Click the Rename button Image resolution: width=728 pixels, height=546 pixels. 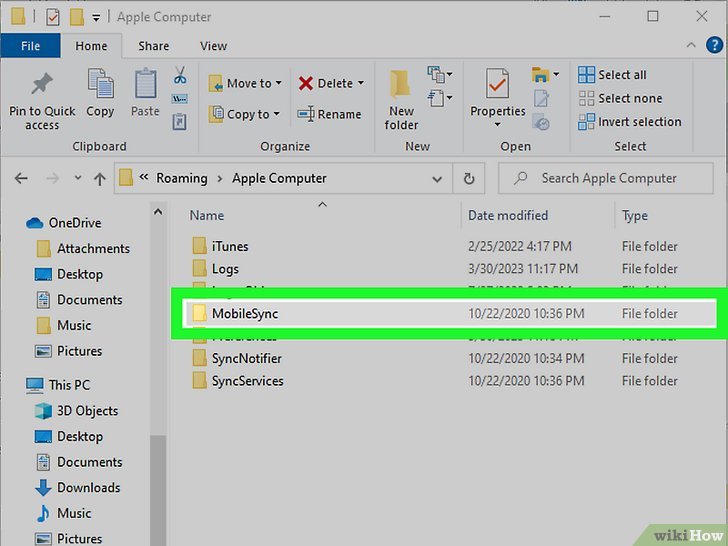[x=330, y=114]
